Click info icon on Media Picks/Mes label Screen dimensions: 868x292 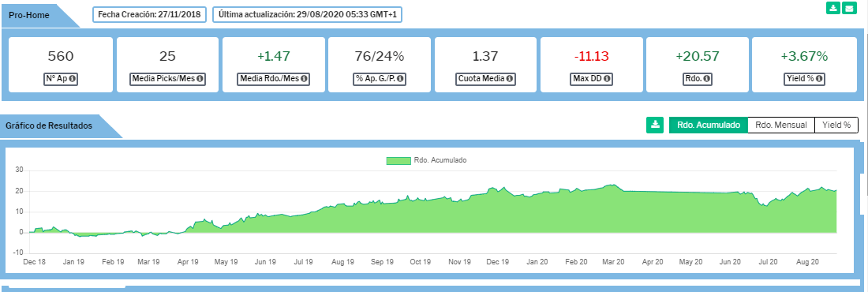pos(200,79)
